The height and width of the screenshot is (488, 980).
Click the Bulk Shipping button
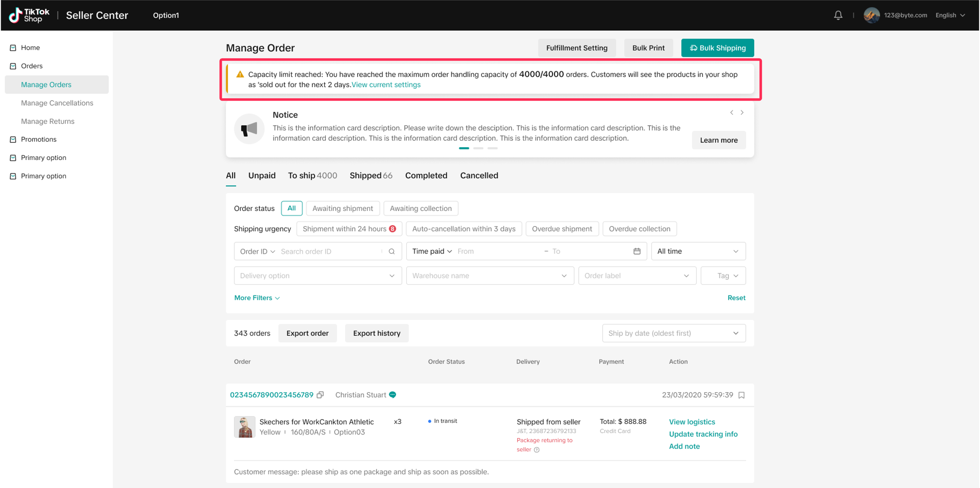(717, 48)
